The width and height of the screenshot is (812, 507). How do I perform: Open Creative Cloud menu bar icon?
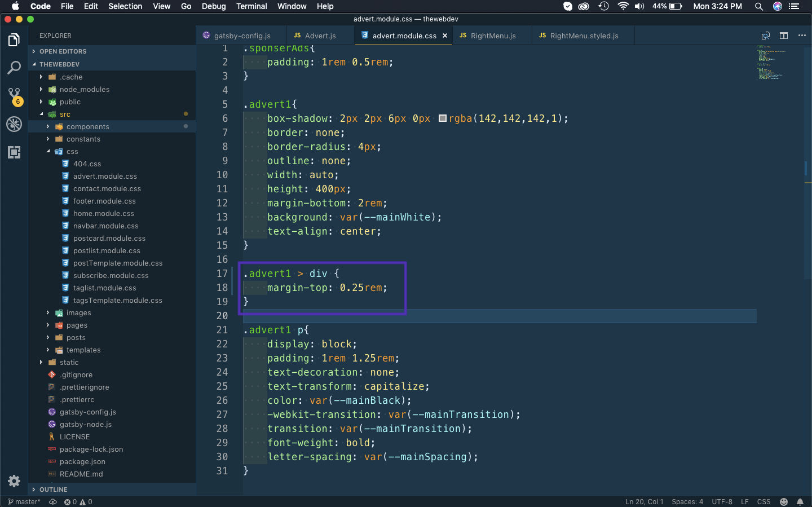tap(584, 6)
